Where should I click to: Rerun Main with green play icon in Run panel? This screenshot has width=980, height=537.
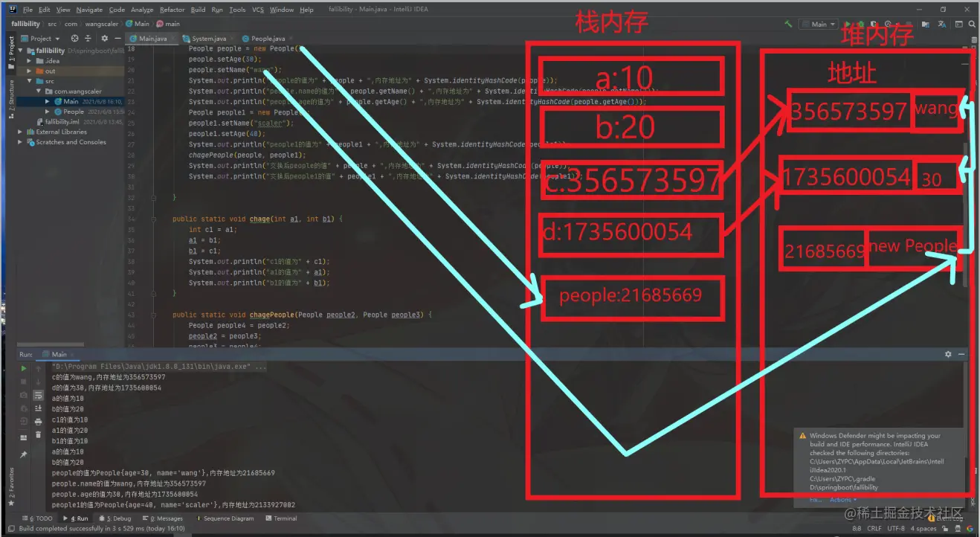click(x=24, y=368)
